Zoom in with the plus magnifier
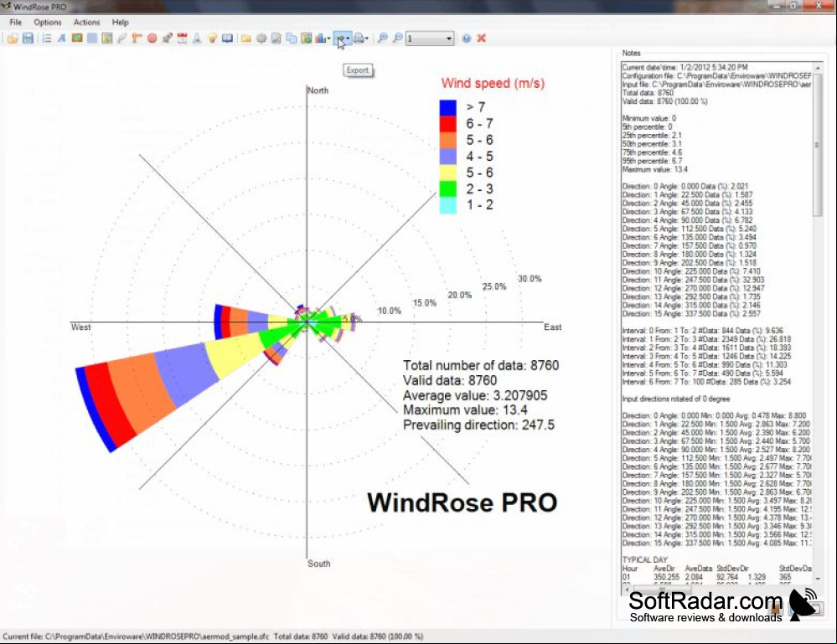 (382, 39)
